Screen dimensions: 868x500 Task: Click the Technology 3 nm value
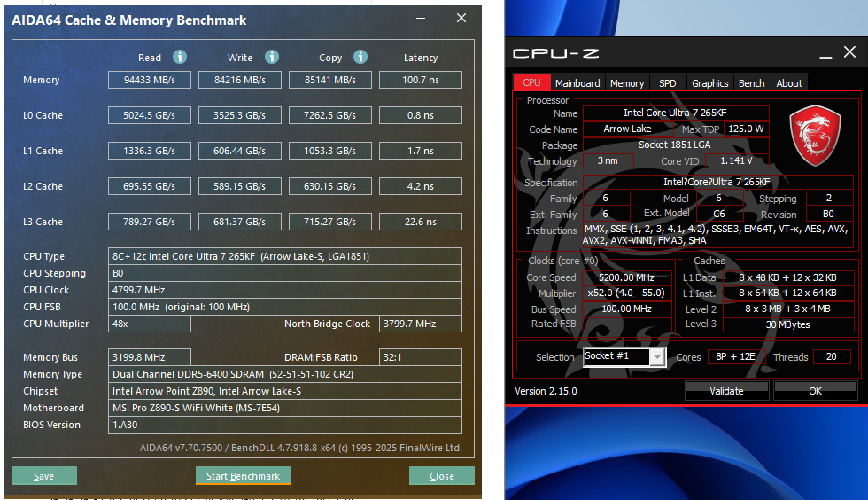[x=608, y=160]
